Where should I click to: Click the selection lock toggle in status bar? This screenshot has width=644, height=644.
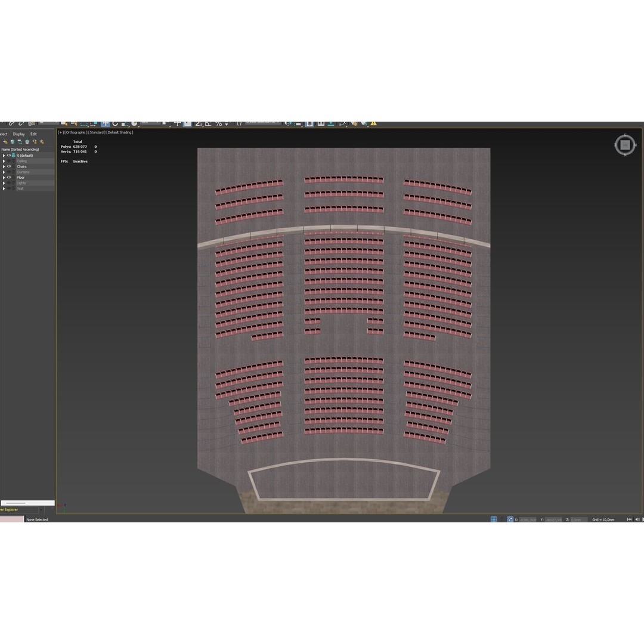502,519
